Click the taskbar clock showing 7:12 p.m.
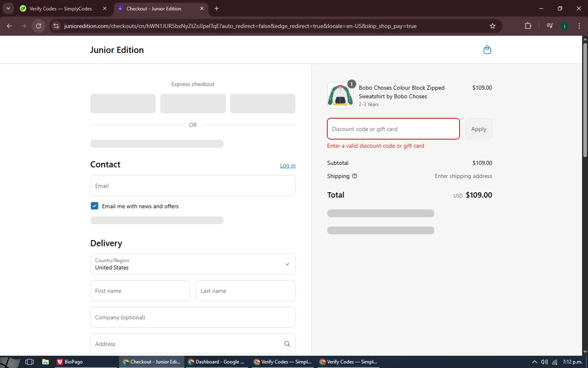This screenshot has width=588, height=368. [x=572, y=362]
